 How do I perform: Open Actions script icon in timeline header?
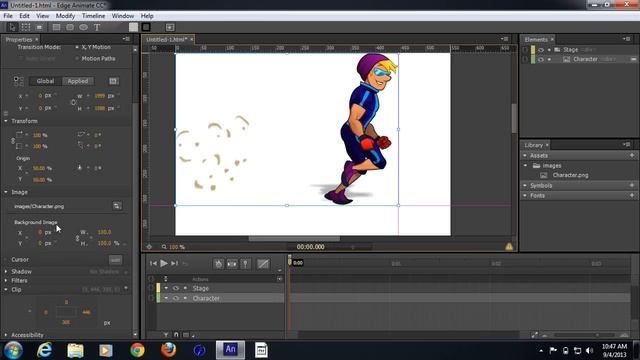pos(280,279)
